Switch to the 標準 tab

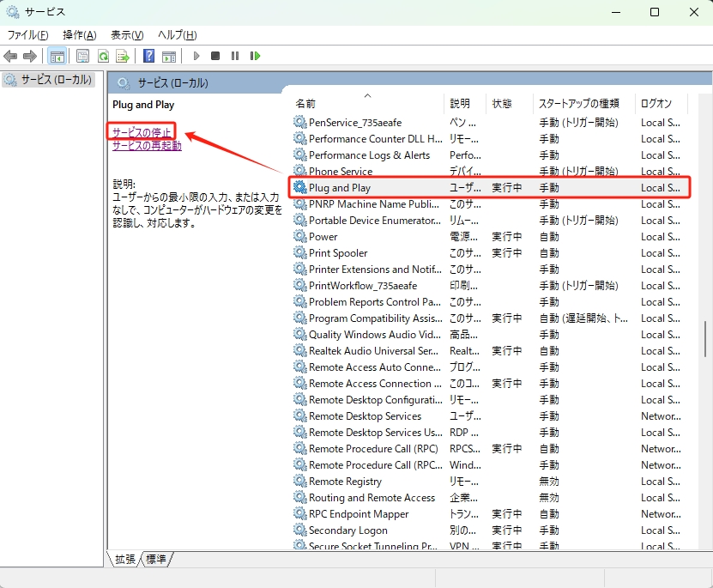tap(156, 559)
